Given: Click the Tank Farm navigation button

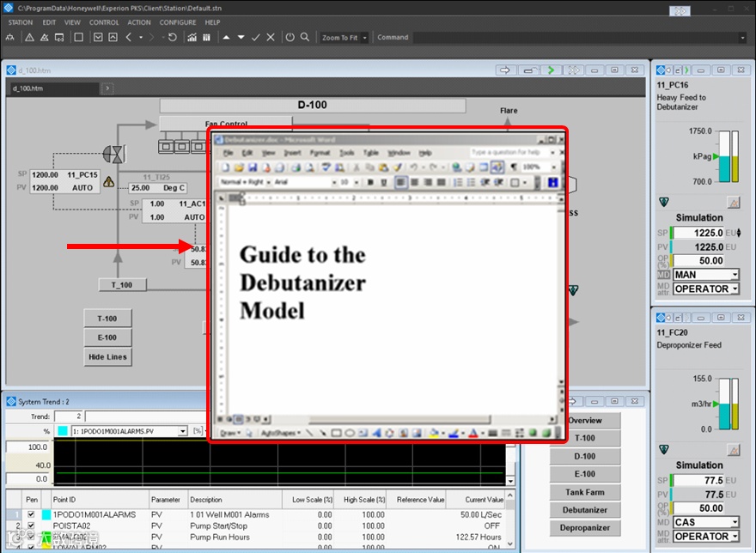Looking at the screenshot, I should tap(585, 492).
